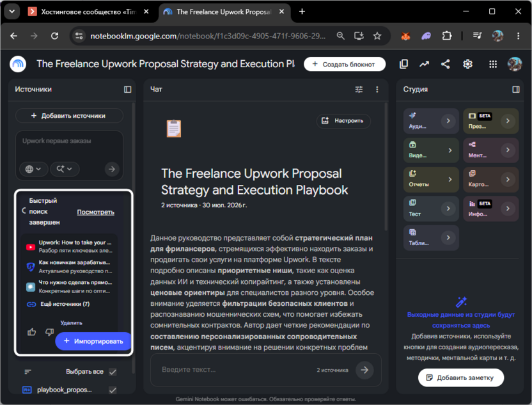Click the Добавить источники button

pyautogui.click(x=69, y=116)
